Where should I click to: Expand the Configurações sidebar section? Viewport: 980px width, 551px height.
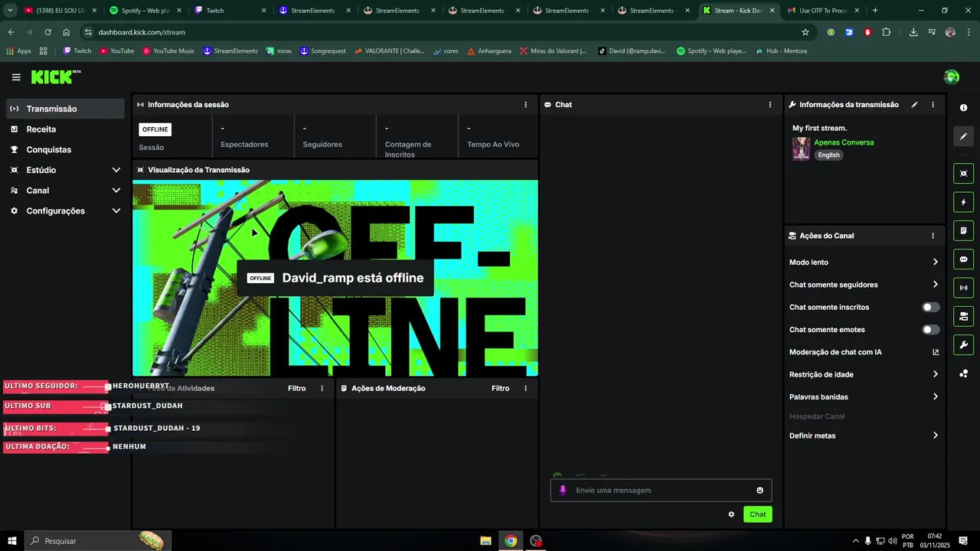click(116, 211)
